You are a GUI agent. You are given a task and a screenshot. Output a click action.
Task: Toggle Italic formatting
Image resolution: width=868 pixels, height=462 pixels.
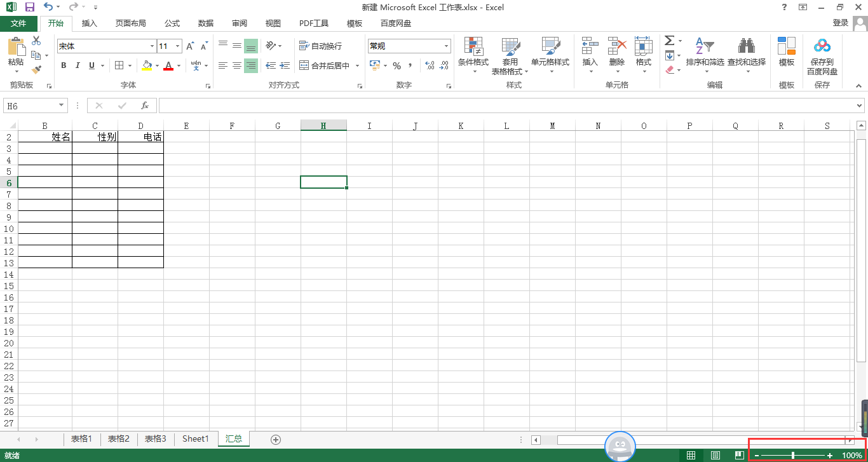coord(78,65)
